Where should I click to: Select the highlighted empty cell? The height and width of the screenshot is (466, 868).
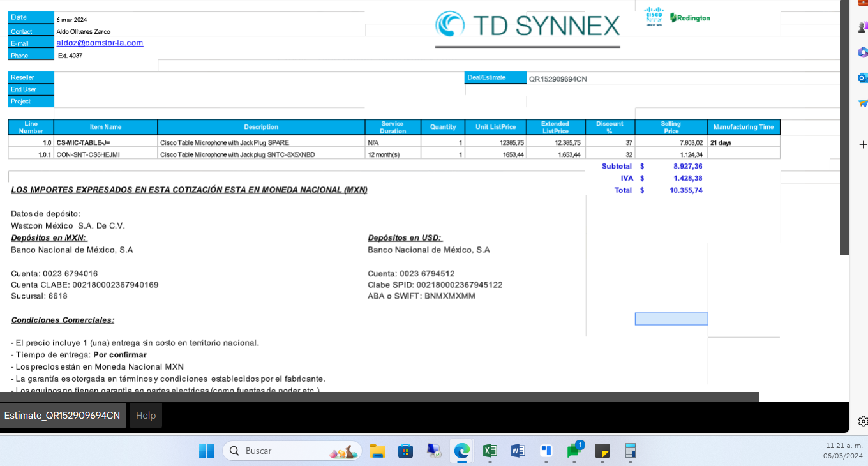click(671, 319)
